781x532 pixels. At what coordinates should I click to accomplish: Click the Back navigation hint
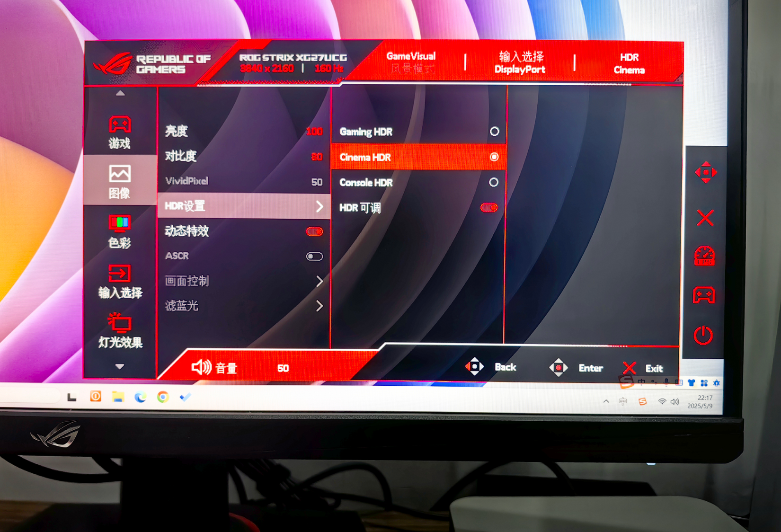(506, 367)
